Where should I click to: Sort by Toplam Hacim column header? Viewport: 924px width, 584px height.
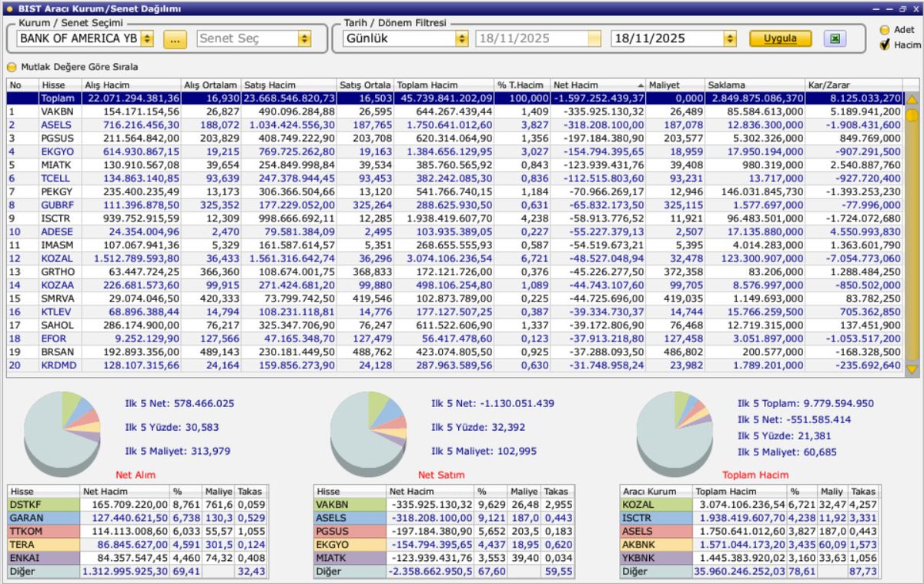[444, 85]
